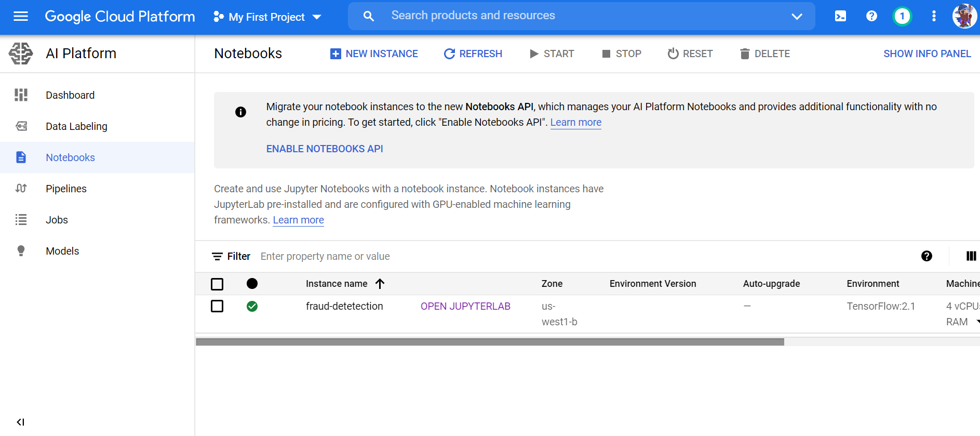Focus the Search products and resources field
Screen dimensions: 980x436
(582, 16)
